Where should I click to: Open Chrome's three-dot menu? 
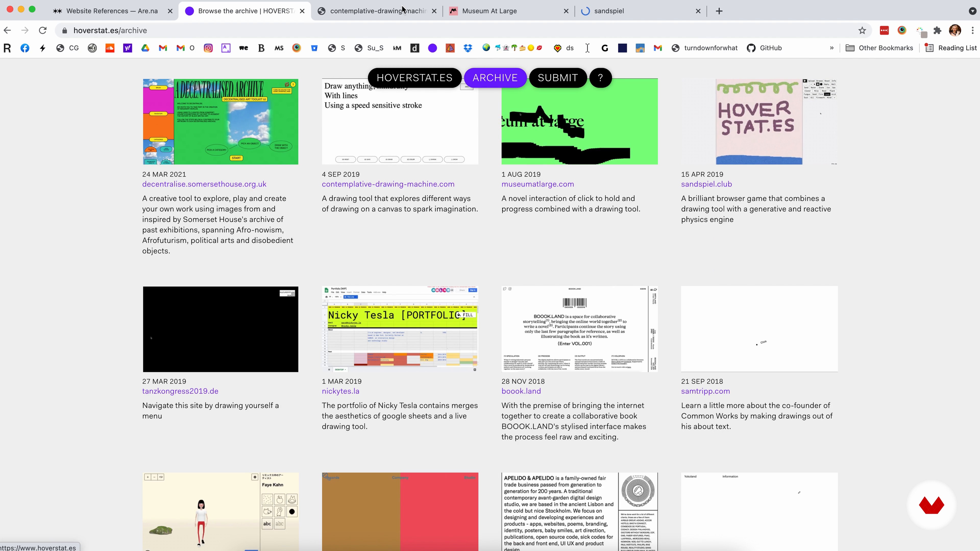point(972,30)
